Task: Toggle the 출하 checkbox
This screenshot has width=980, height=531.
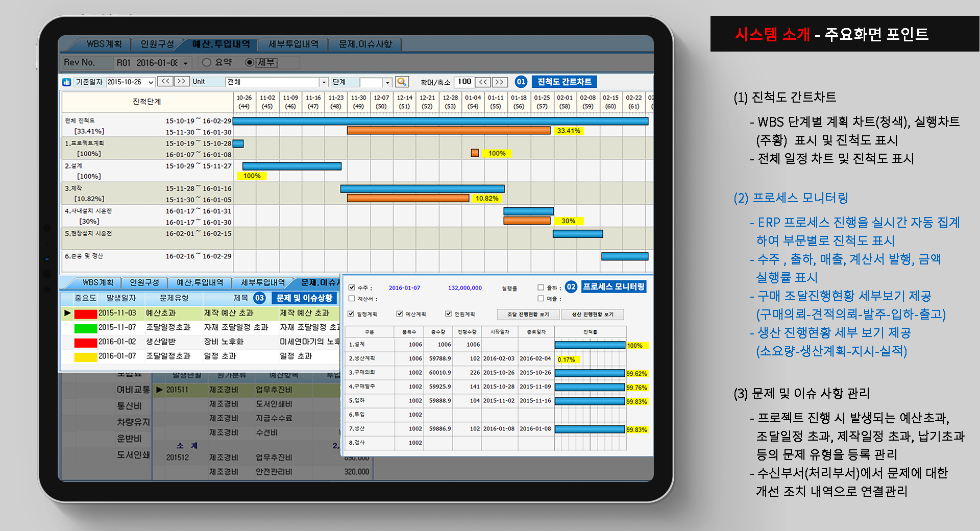Action: pyautogui.click(x=541, y=287)
